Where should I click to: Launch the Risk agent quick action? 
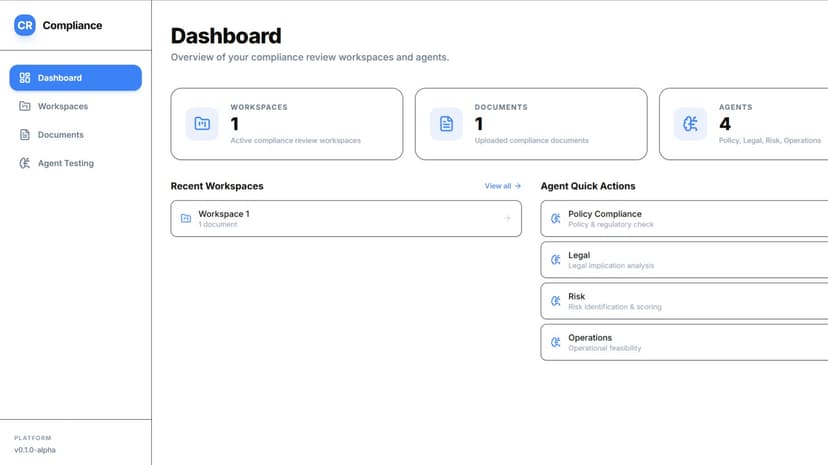point(684,301)
